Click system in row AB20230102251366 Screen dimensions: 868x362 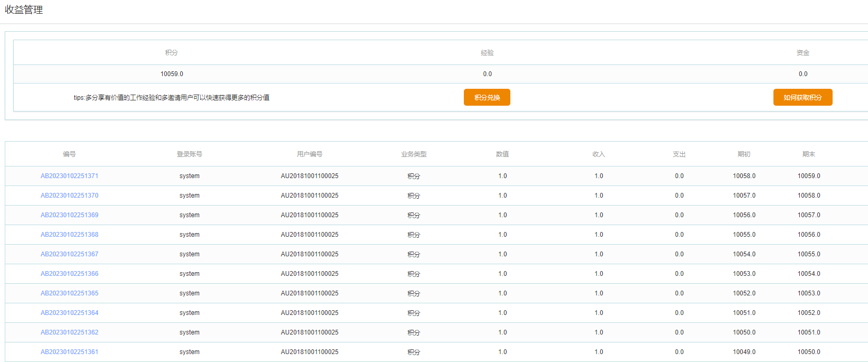click(189, 274)
